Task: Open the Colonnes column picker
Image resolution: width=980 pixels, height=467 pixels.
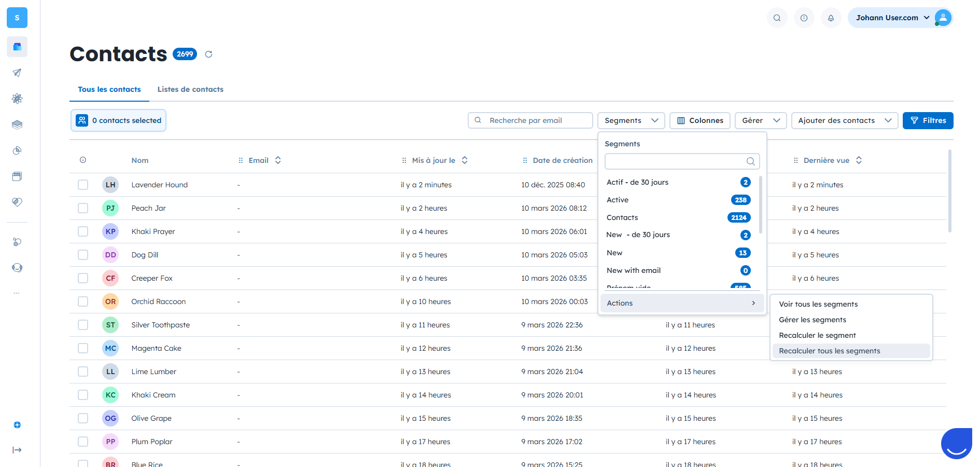Action: 700,120
